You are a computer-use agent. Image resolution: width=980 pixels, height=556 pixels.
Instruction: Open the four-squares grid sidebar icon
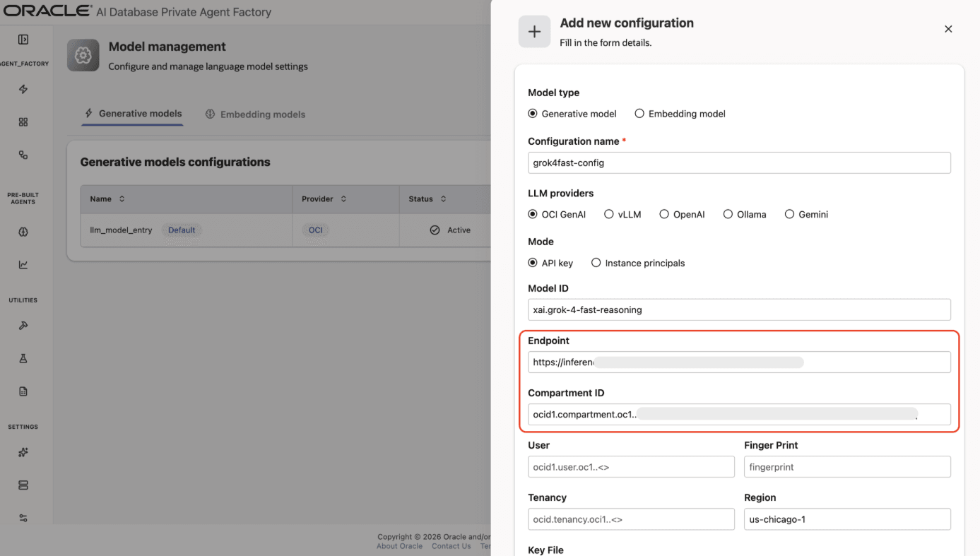click(23, 122)
